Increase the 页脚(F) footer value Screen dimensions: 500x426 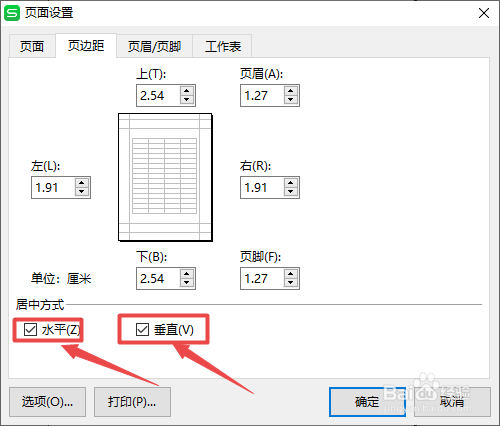(291, 274)
